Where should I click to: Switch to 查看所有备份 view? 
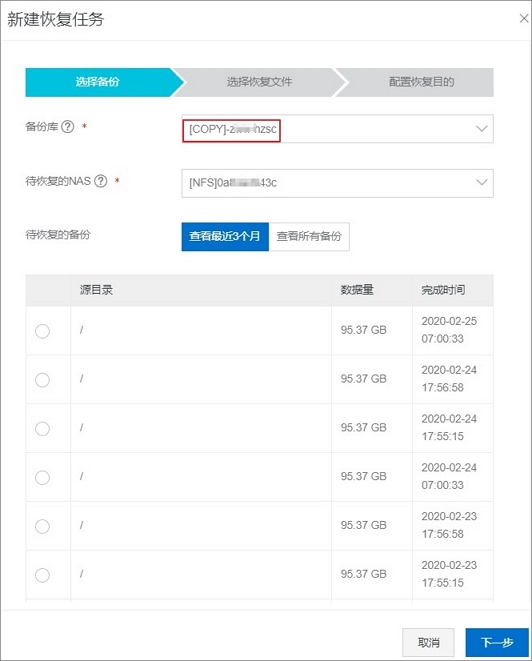coord(309,236)
